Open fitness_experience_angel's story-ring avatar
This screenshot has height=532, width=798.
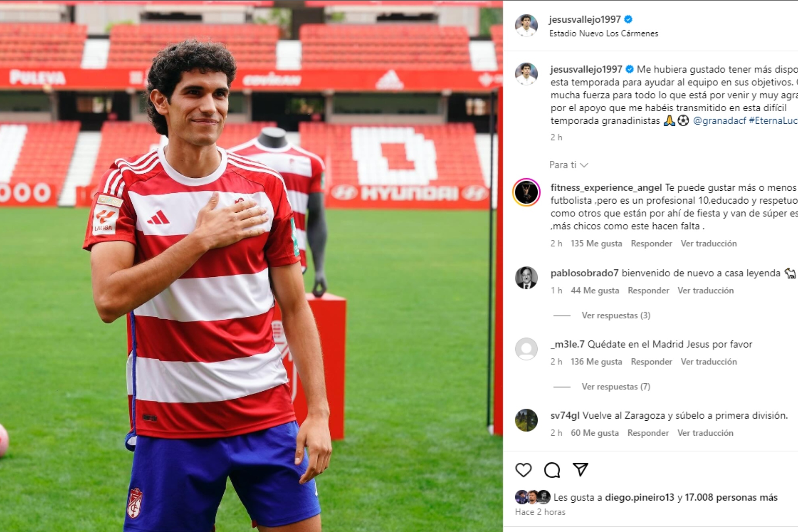tap(526, 192)
